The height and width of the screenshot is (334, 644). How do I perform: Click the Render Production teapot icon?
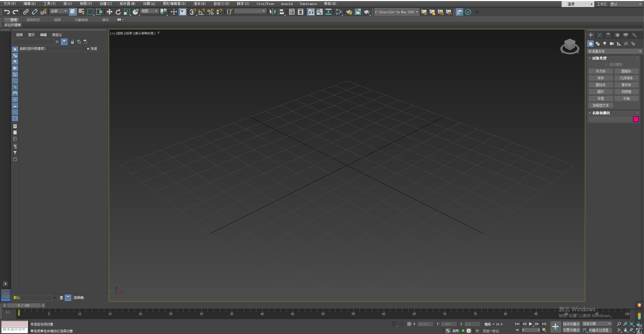point(367,12)
